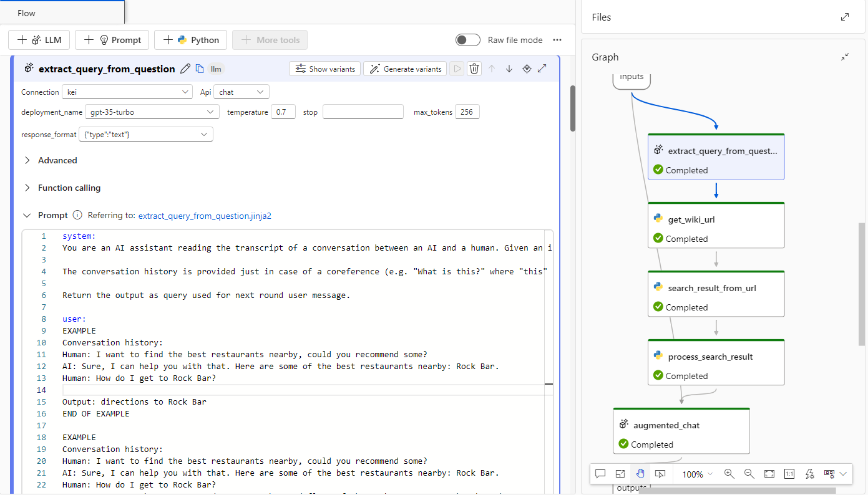Screen dimensions: 868x495
Task: Move the node down with arrow icon
Action: click(x=509, y=69)
